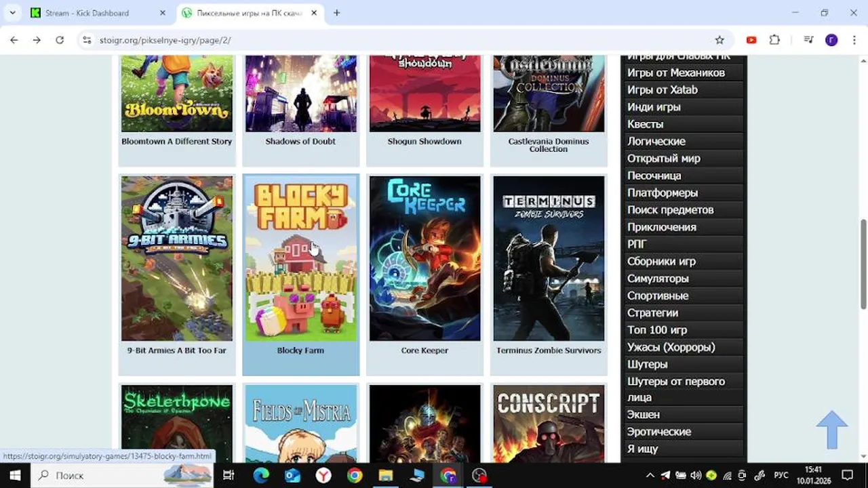Click the browser forward arrow

coord(37,40)
